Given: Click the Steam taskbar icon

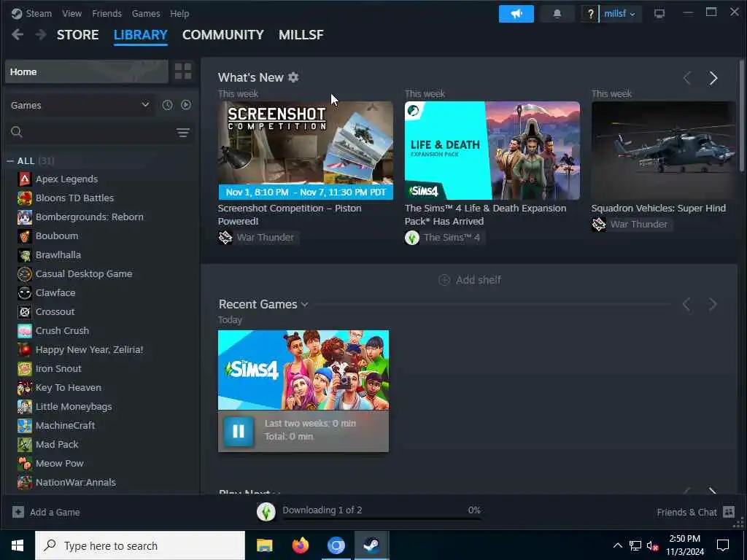Looking at the screenshot, I should [x=371, y=545].
